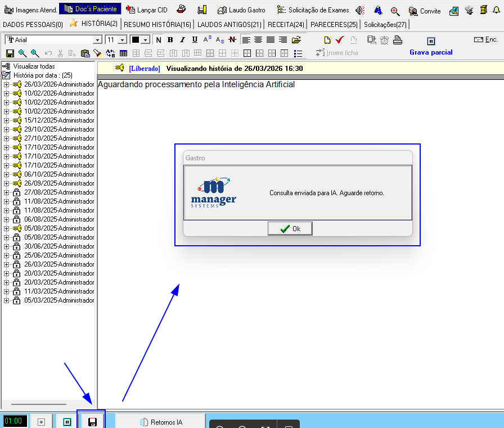Image resolution: width=504 pixels, height=428 pixels.
Task: Click the insert table icon
Action: (123, 53)
